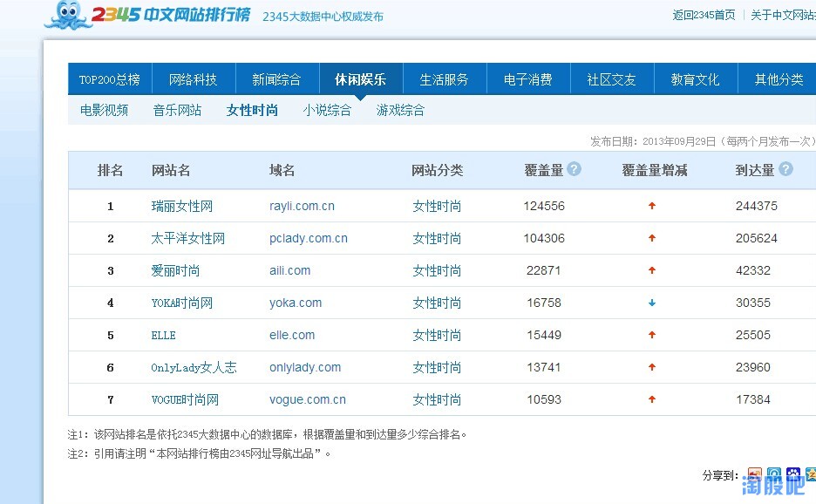The width and height of the screenshot is (816, 504).
Task: Click the 覆盖量增减 column header
Action: 655,170
